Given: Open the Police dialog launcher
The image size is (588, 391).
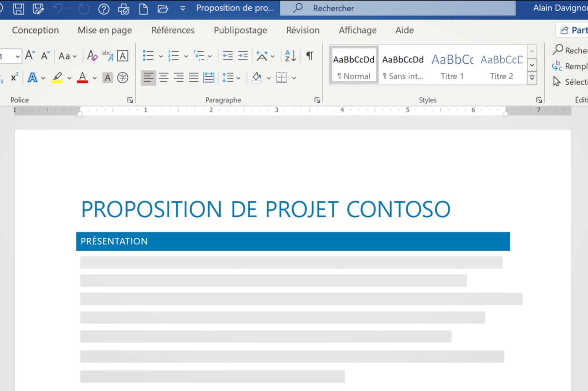Looking at the screenshot, I should (130, 100).
